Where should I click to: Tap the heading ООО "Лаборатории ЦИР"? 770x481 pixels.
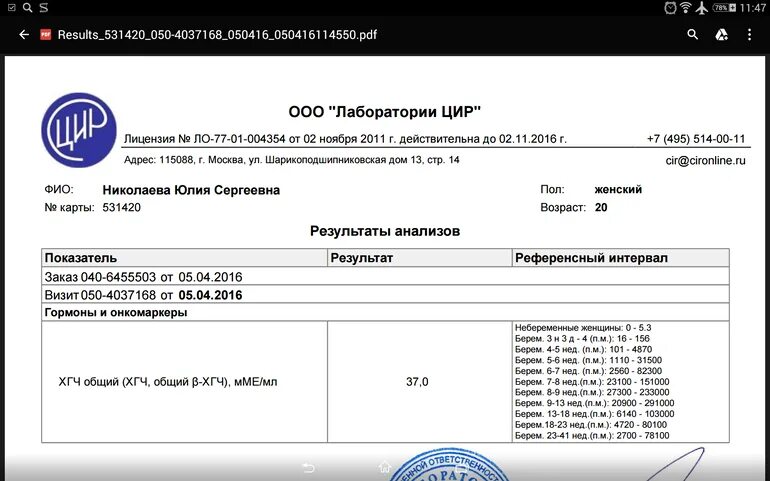coord(385,112)
